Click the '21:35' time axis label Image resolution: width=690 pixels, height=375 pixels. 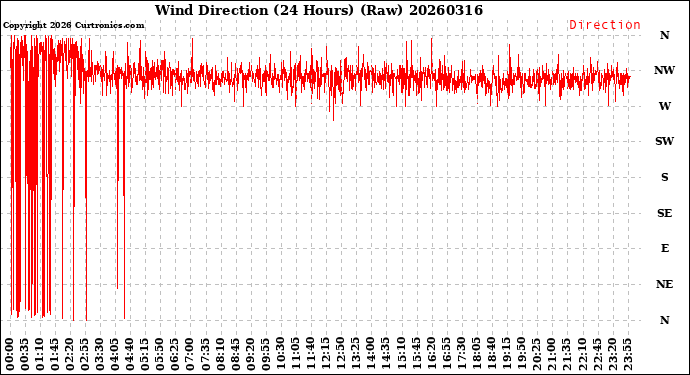coord(567,354)
